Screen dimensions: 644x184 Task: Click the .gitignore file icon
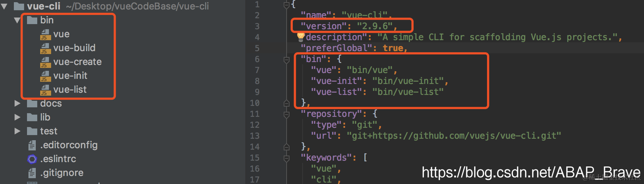[32, 173]
